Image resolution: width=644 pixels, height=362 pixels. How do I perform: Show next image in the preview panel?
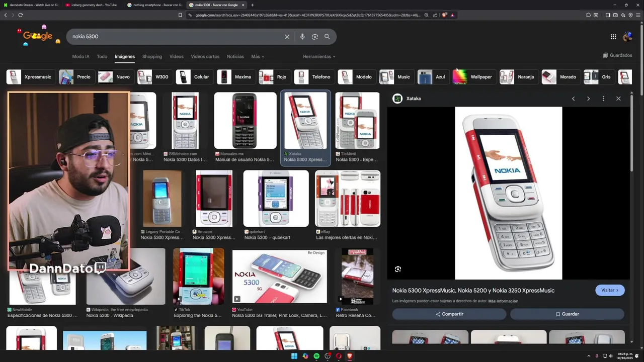point(588,99)
